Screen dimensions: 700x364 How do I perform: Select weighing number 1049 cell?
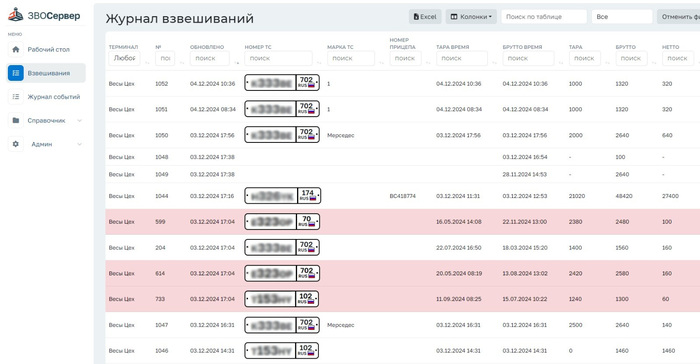162,174
